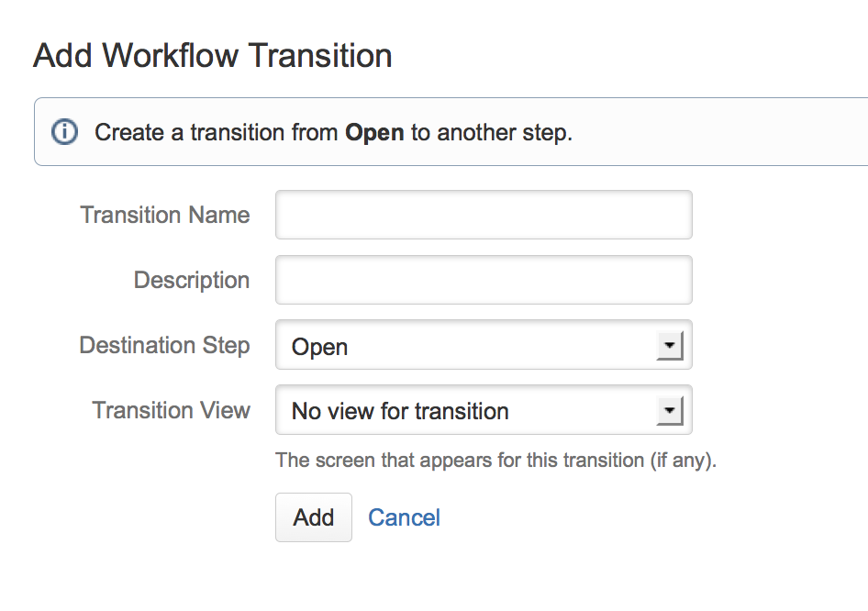Click the '(if any)' hint text
This screenshot has height=611, width=868.
point(684,460)
